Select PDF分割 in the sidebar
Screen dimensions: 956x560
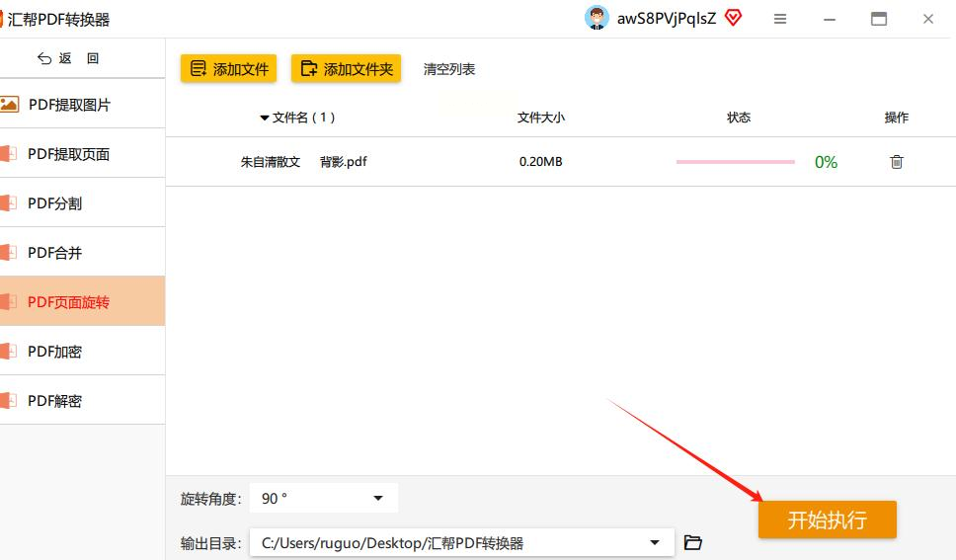coord(82,203)
